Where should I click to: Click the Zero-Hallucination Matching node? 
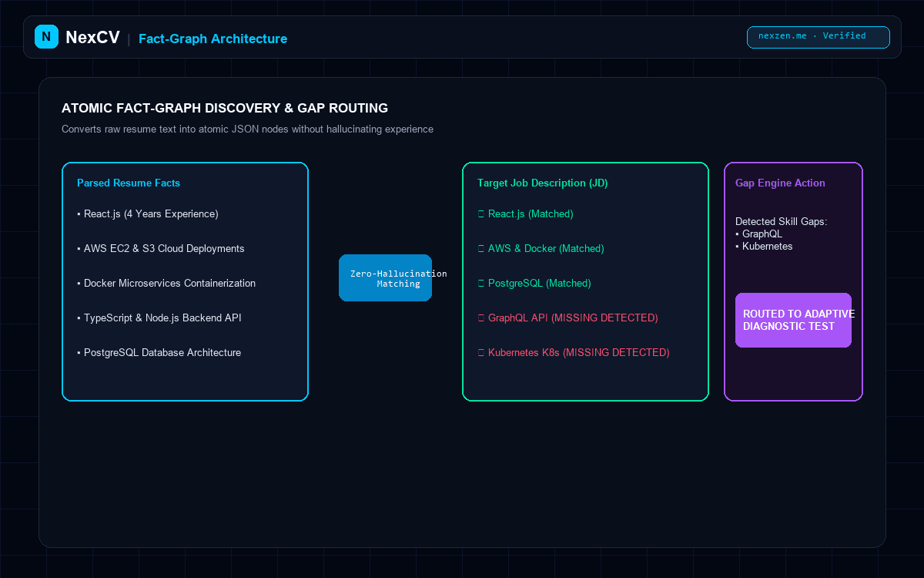[x=385, y=277]
